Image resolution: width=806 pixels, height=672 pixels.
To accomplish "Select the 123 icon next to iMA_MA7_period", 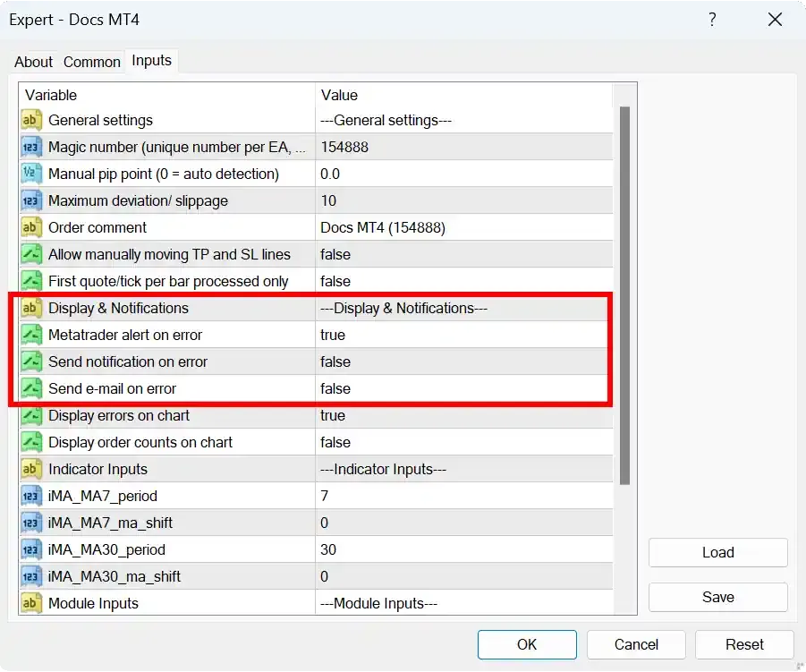I will pos(31,496).
